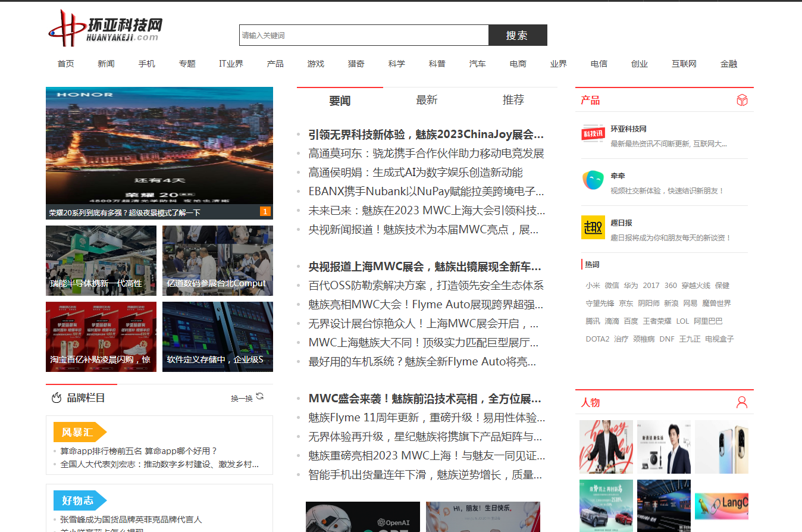Open the 金融 navigation item
Image resolution: width=802 pixels, height=532 pixels.
(729, 64)
